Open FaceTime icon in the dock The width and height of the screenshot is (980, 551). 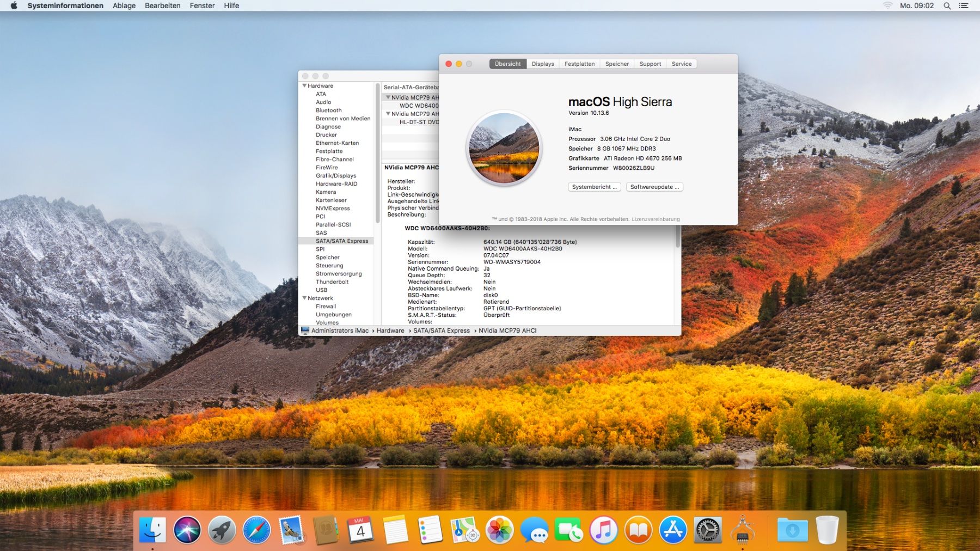pos(569,530)
